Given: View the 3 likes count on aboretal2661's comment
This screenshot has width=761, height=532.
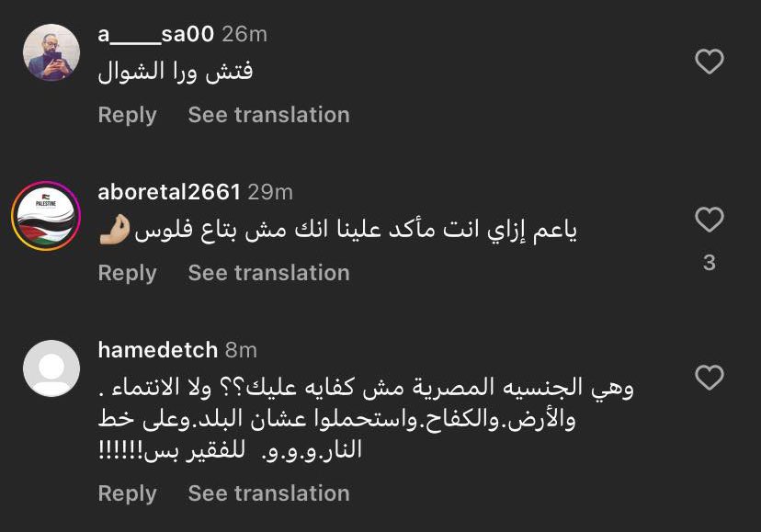Looking at the screenshot, I should coord(709,263).
